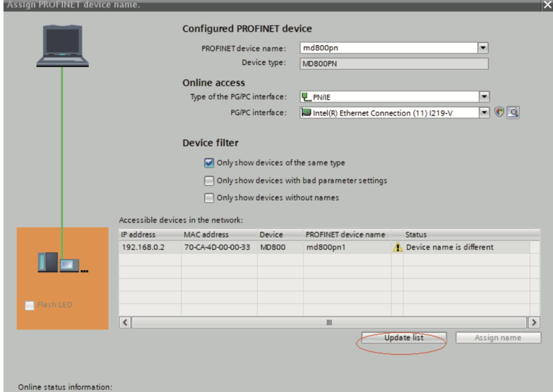Tick Only show devices without names
Image resolution: width=553 pixels, height=392 pixels.
click(x=209, y=198)
